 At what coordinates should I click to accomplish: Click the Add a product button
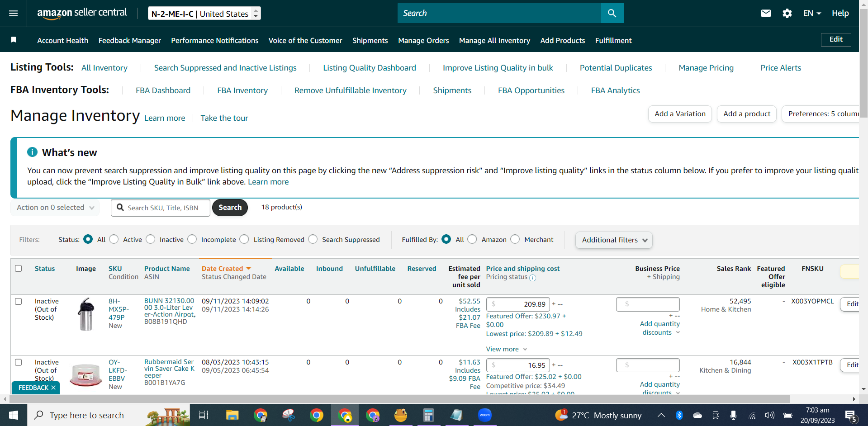[x=747, y=114]
